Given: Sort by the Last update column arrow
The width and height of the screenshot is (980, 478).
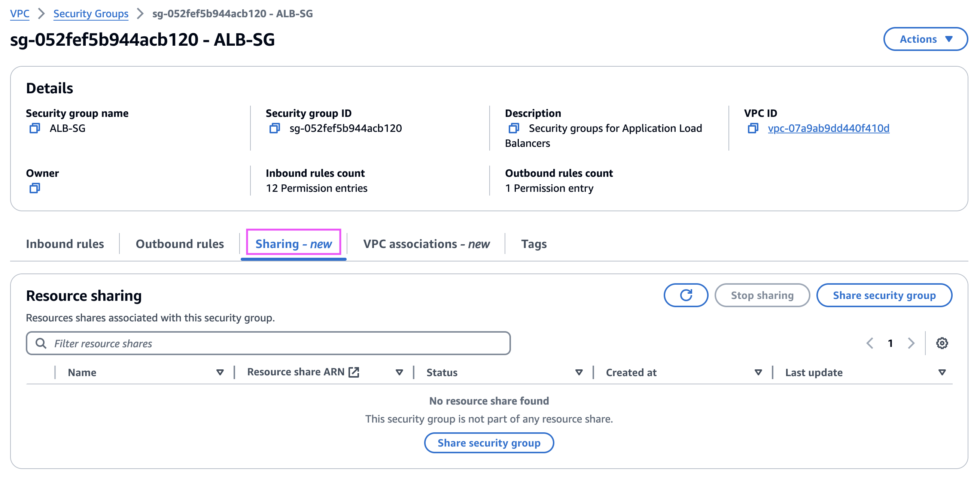Looking at the screenshot, I should 941,372.
